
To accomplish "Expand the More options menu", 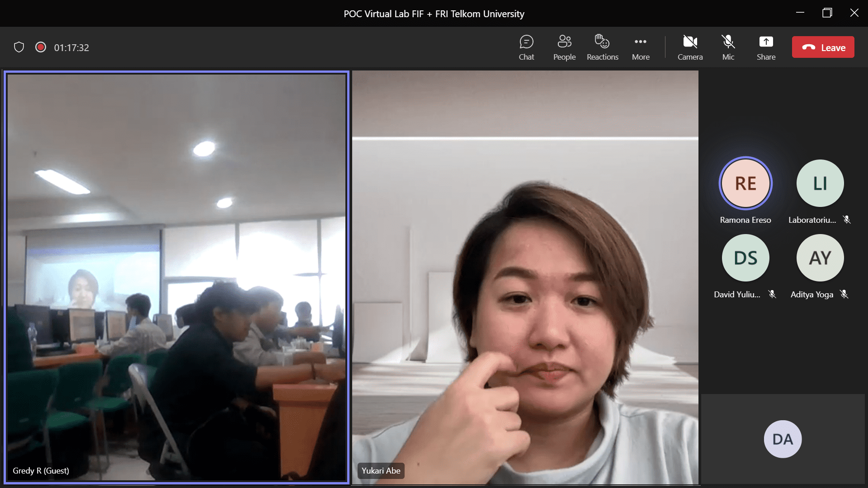I will point(641,47).
